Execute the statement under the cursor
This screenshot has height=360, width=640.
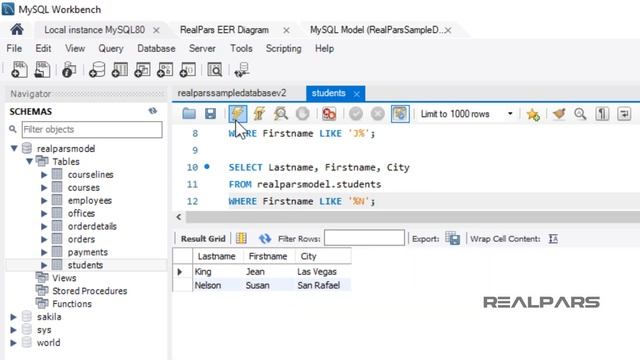259,113
